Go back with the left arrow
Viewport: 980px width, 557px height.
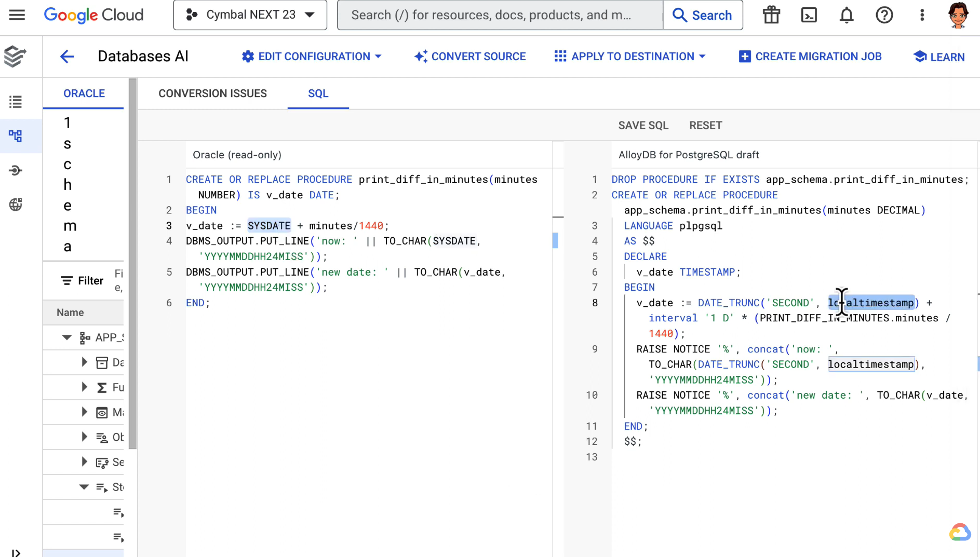coord(67,56)
